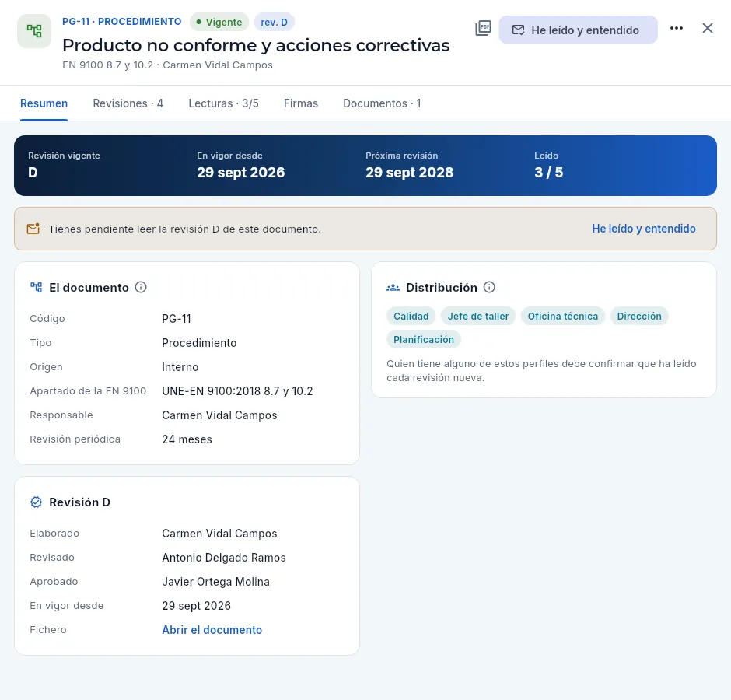Open the Documentos · 1 tab
The width and height of the screenshot is (731, 700).
[382, 103]
